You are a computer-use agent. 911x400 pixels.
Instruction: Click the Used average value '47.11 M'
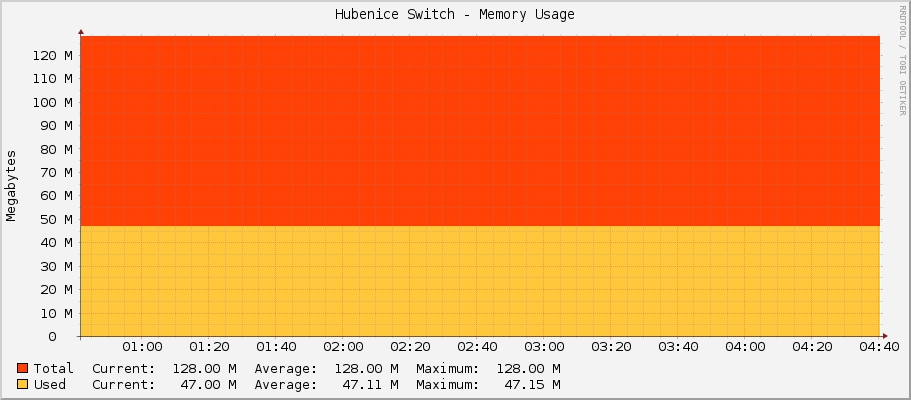[x=371, y=384]
